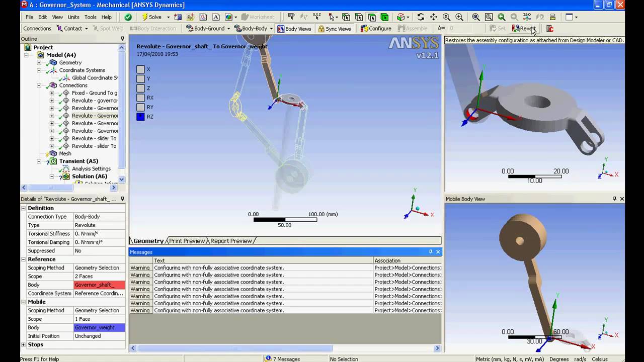Set the ISO isometric view
Image resolution: width=644 pixels, height=362 pixels.
click(527, 17)
